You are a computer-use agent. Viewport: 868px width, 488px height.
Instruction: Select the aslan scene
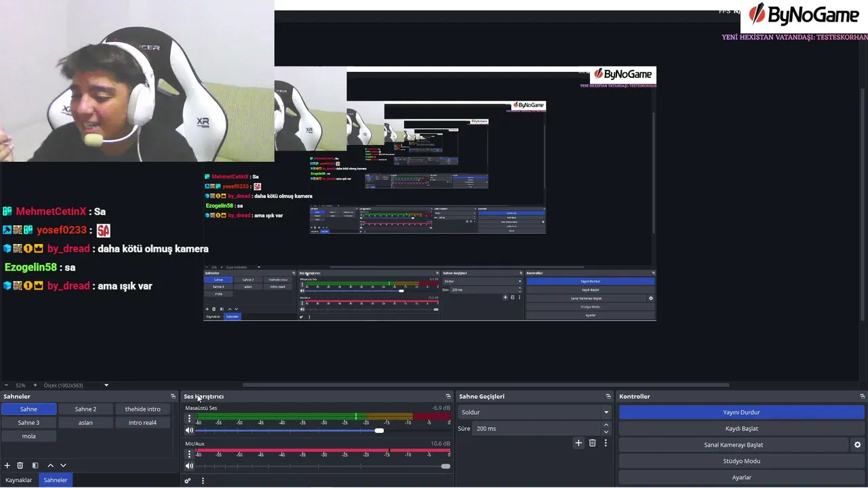[85, 422]
